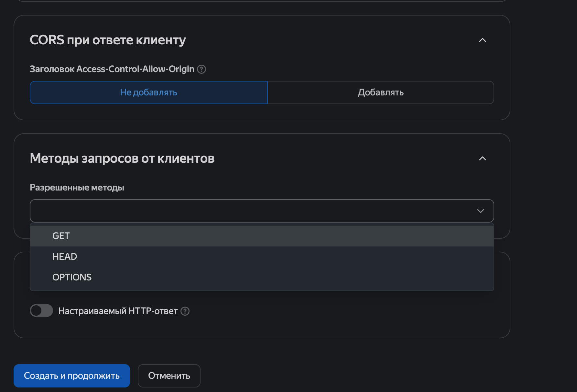The height and width of the screenshot is (392, 577).
Task: Choose OPTIONS from allowed methods list
Action: (x=262, y=278)
